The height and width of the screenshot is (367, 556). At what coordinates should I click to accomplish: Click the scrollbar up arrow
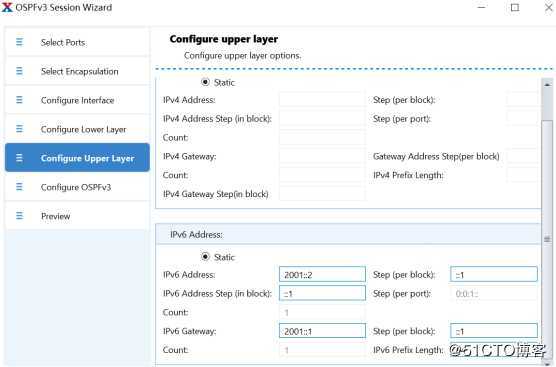[x=547, y=84]
